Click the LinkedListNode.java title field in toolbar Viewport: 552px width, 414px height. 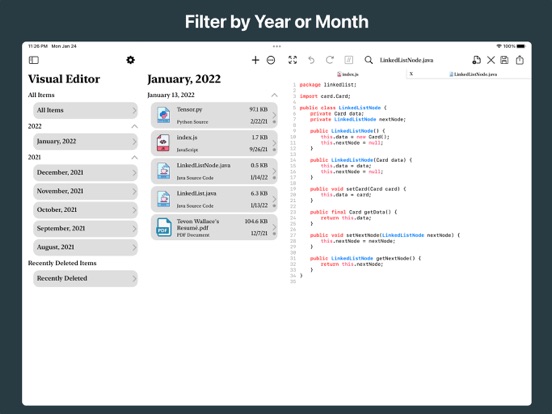[406, 60]
